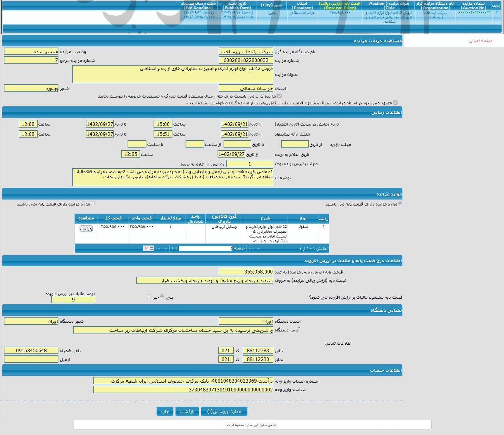Click the 'جزئیات' details button in table
Viewport: 504px width, 435px height.
tap(86, 229)
